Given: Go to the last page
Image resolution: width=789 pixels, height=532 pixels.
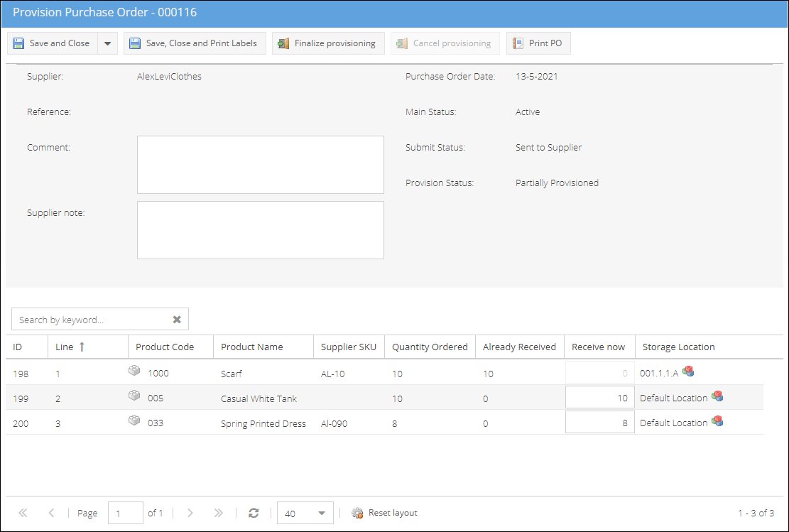Looking at the screenshot, I should tap(219, 513).
